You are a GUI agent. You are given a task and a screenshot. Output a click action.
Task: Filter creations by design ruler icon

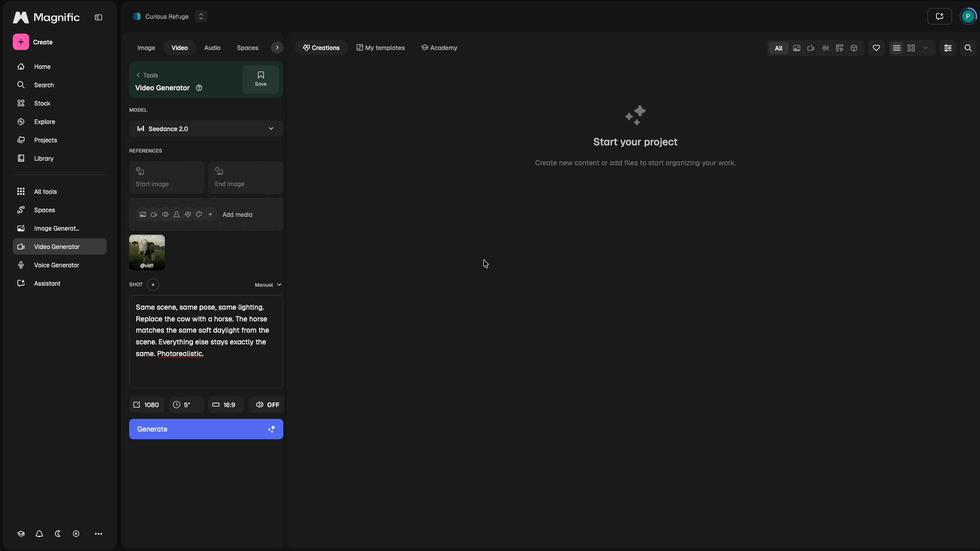coord(840,48)
